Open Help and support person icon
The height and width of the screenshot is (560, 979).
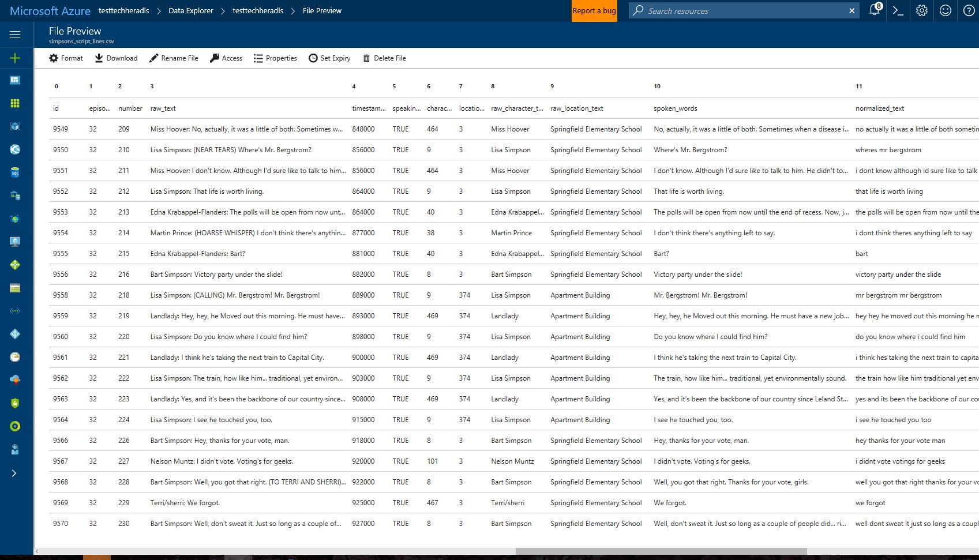coord(15,449)
